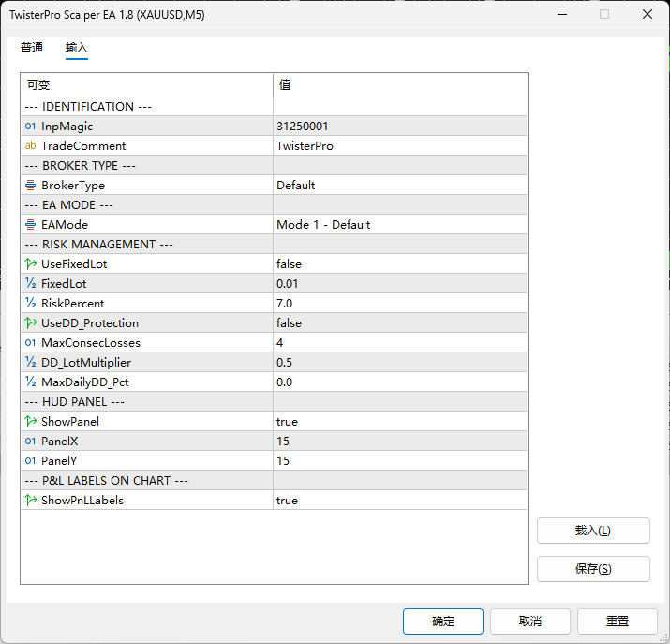Select the EAMode variable name
The width and height of the screenshot is (670, 644).
tap(65, 224)
